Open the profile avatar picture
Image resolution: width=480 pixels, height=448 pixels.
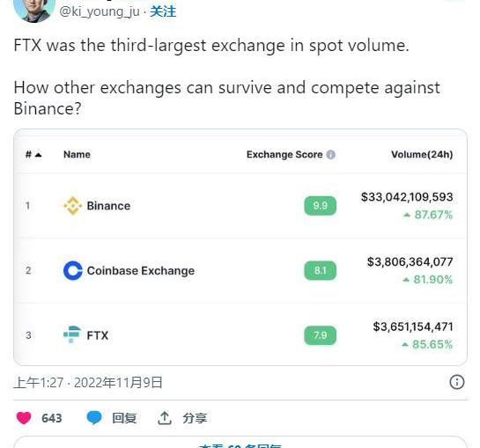point(34,11)
